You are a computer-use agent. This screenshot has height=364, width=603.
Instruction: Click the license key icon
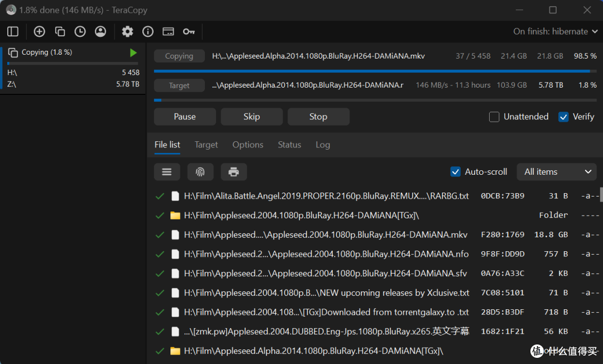(x=189, y=31)
